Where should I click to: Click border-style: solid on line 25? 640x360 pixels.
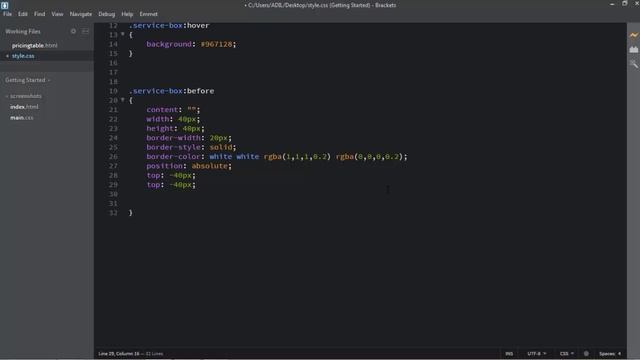click(x=191, y=147)
